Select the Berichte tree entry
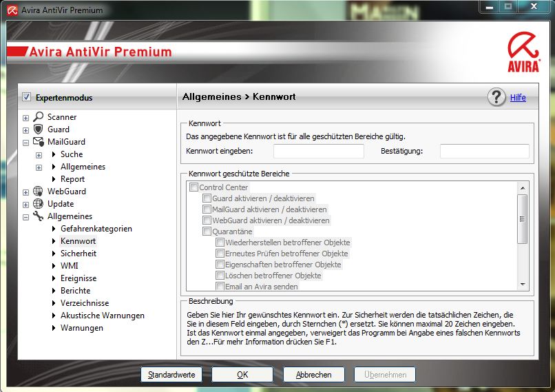Screen dimensions: 555x392 (75, 291)
